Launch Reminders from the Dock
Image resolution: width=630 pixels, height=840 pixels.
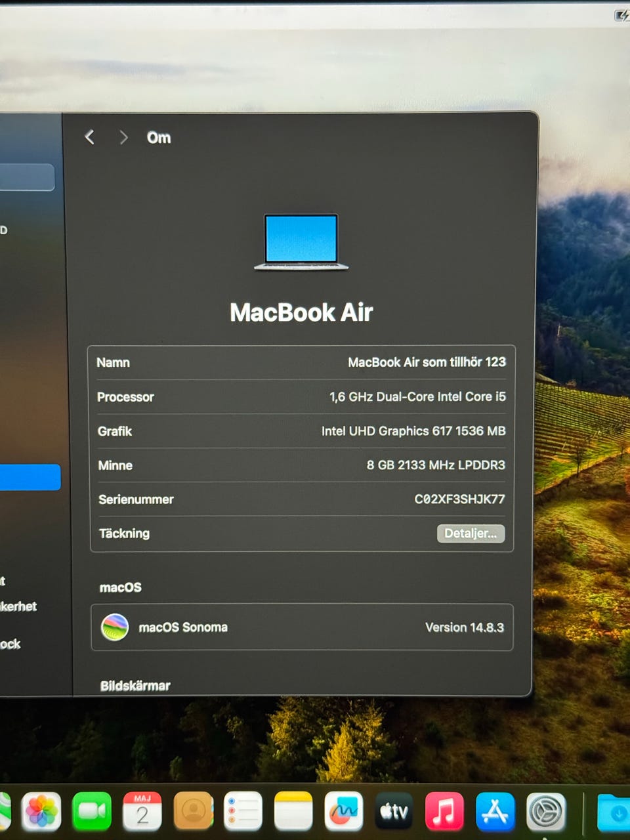click(x=243, y=812)
